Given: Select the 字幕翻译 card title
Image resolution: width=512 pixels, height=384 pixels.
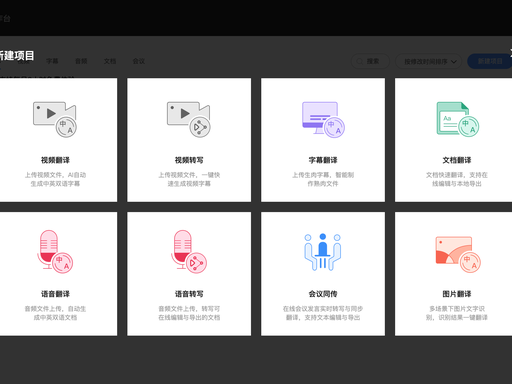Looking at the screenshot, I should point(323,160).
